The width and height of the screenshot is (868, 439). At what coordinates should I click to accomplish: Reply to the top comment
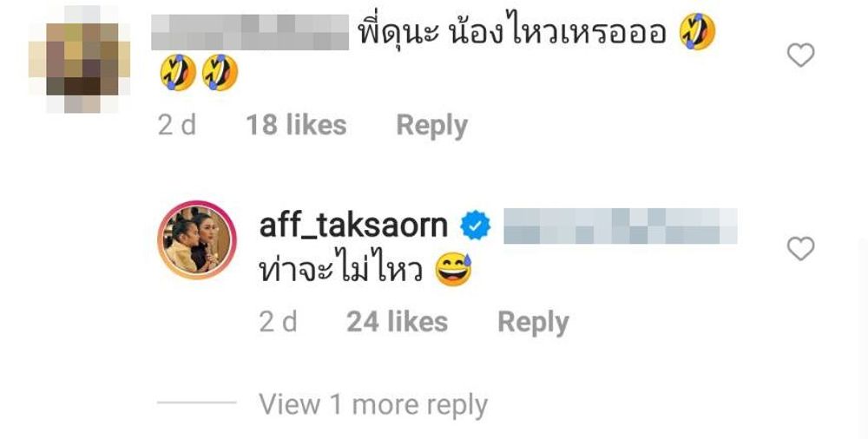coord(431,127)
